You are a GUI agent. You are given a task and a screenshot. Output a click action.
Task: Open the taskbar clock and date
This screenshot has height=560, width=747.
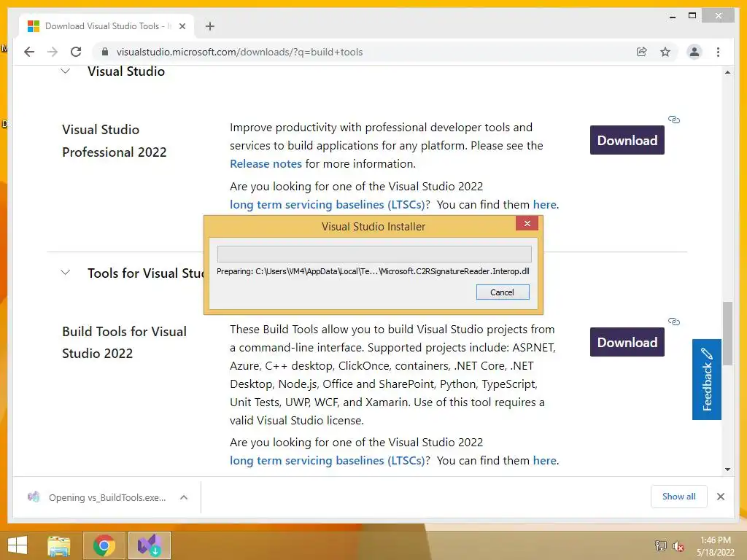(x=715, y=546)
